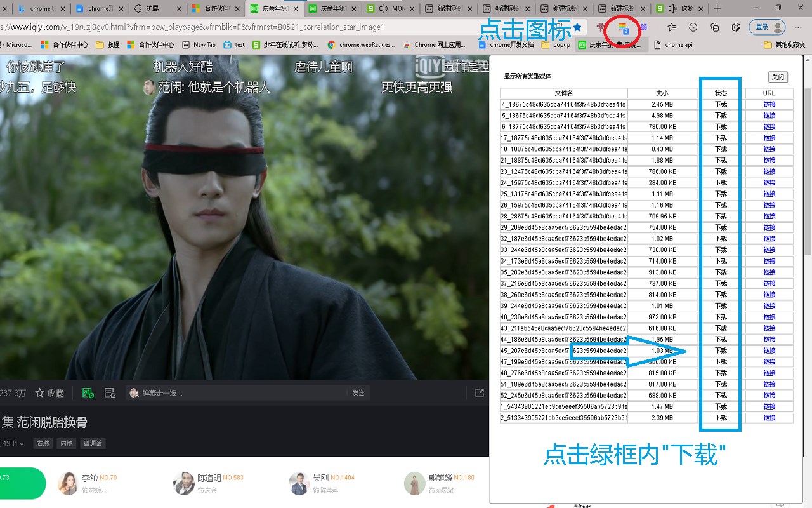Click file name starting 17_18775c48cf635
This screenshot has height=508, width=812.
click(x=564, y=138)
